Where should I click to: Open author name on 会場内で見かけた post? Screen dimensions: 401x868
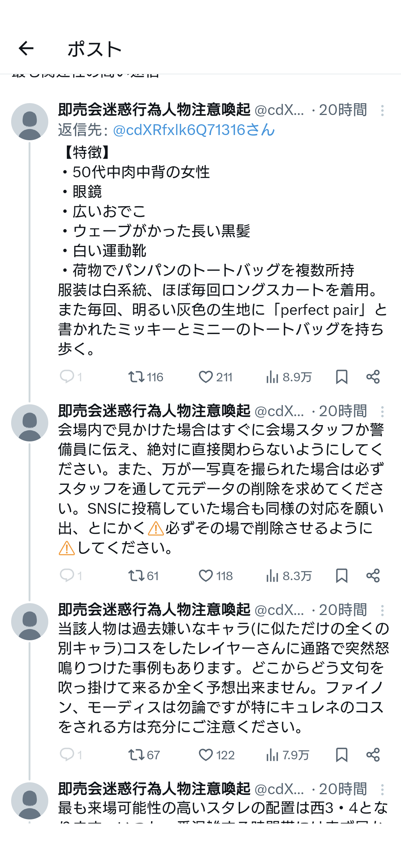[154, 411]
